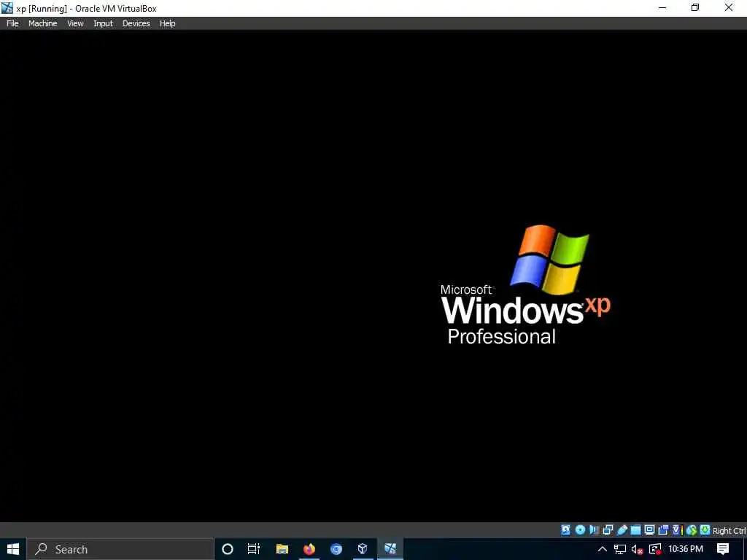The height and width of the screenshot is (560, 747).
Task: Minimize the VirtualBox VM window
Action: (662, 8)
